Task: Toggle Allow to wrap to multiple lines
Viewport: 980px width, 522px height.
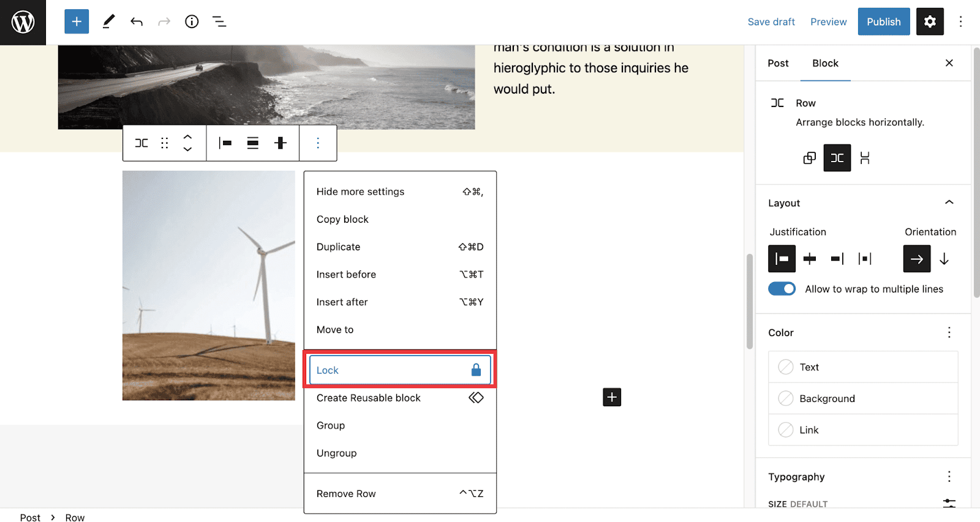Action: (782, 289)
